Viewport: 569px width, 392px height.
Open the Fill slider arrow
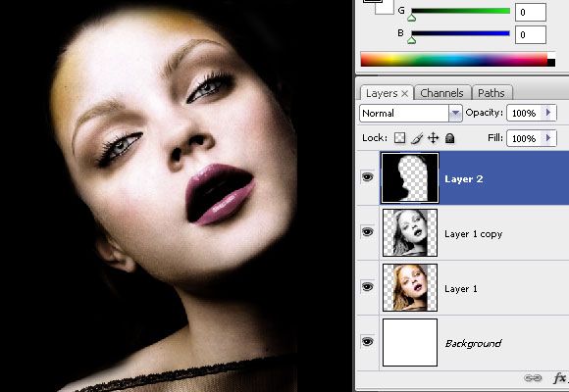[x=548, y=138]
